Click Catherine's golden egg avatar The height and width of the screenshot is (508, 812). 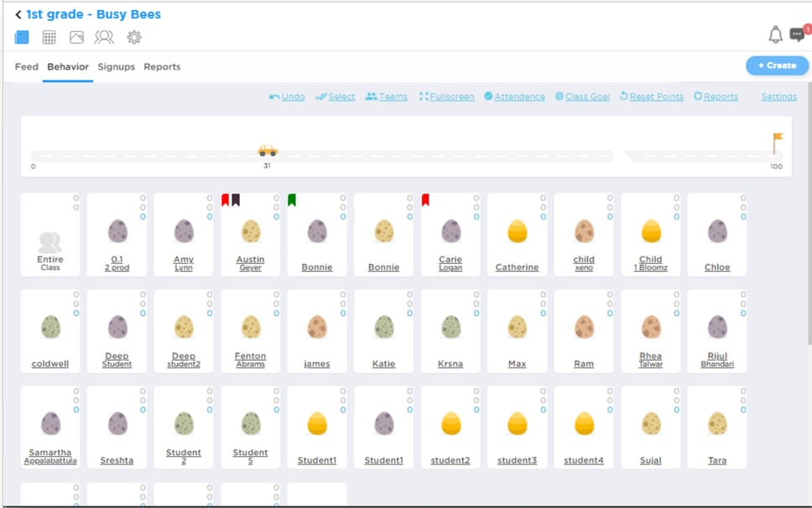coord(518,232)
